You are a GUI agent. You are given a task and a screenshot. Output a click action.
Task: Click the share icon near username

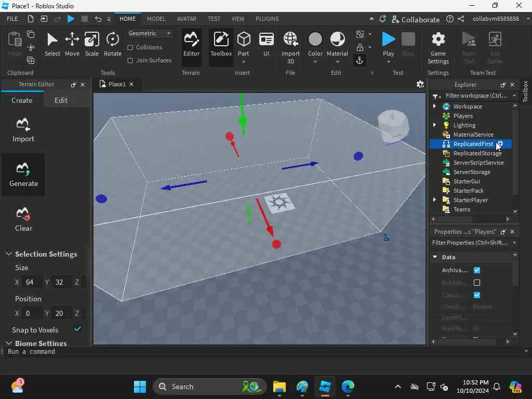461,19
